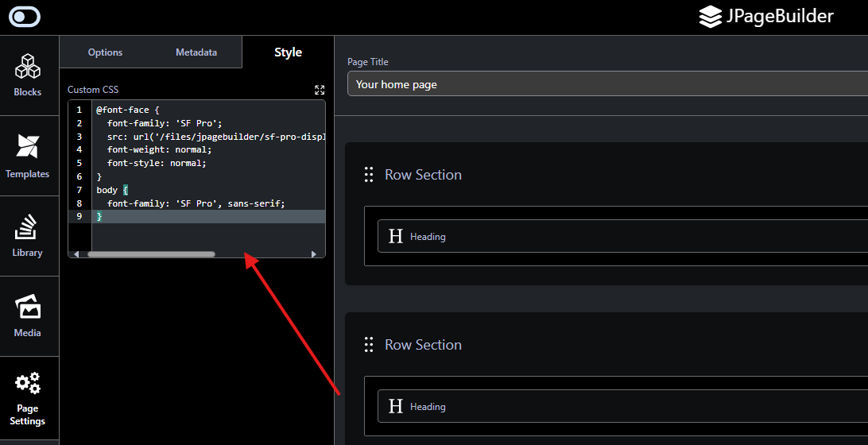Click closing brace on line 9
The width and height of the screenshot is (868, 445).
(99, 216)
